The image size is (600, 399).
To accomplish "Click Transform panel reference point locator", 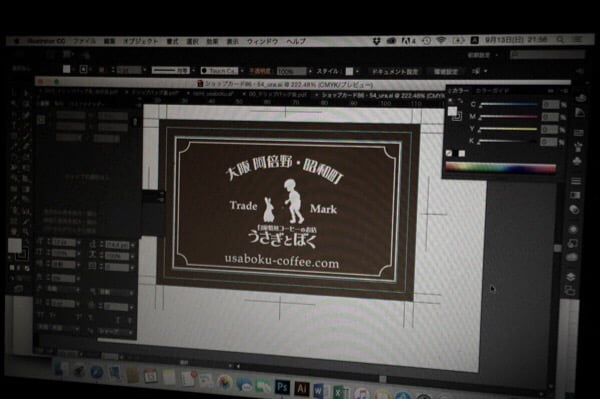I will coord(41,120).
